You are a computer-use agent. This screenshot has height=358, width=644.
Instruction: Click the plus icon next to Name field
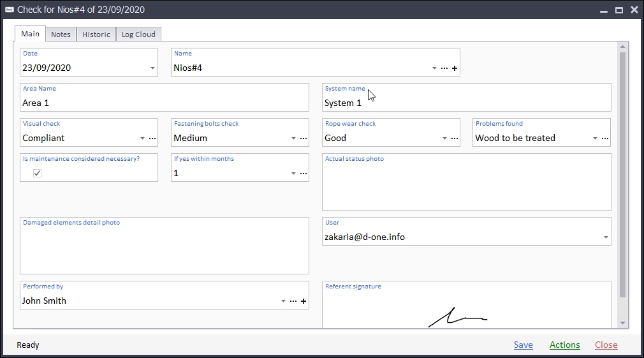coord(455,68)
